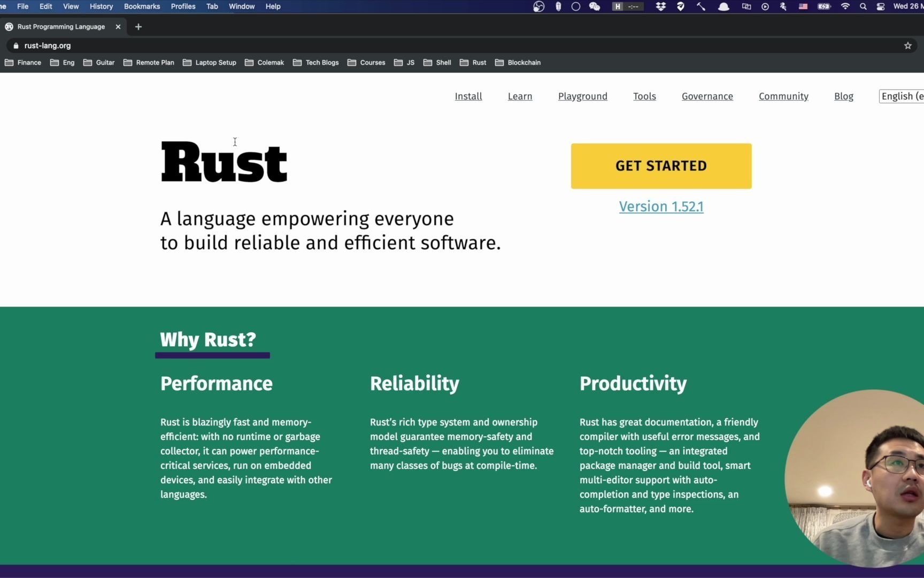Click the play circle icon in menu bar

tap(765, 6)
